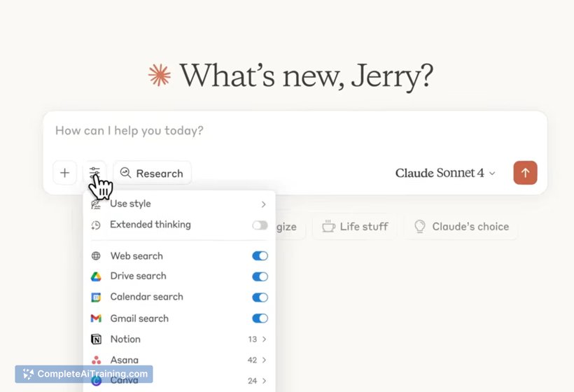Disable the Gmail search toggle

tap(260, 318)
